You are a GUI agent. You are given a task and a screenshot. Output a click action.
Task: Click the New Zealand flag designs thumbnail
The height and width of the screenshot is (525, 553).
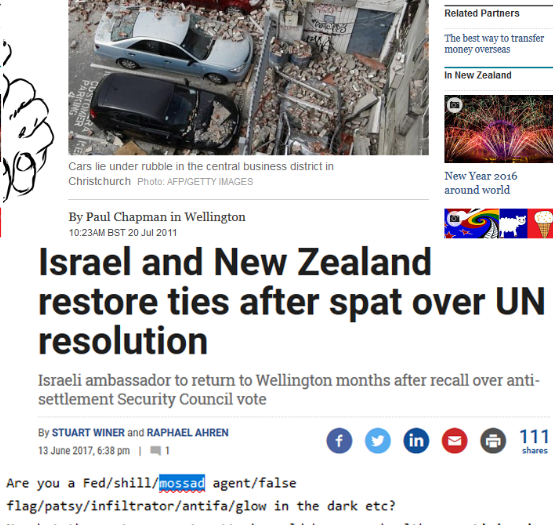(498, 223)
